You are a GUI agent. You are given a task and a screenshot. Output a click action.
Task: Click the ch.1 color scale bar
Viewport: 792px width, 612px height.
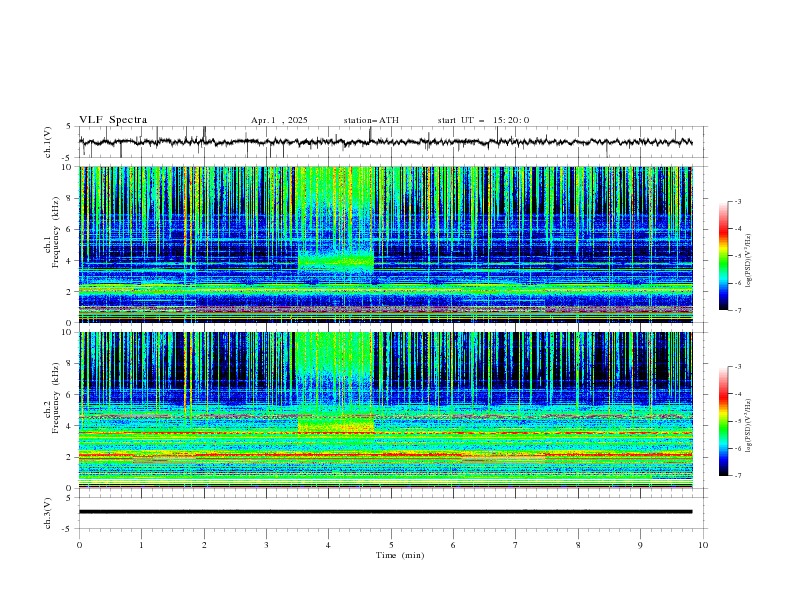pyautogui.click(x=723, y=256)
